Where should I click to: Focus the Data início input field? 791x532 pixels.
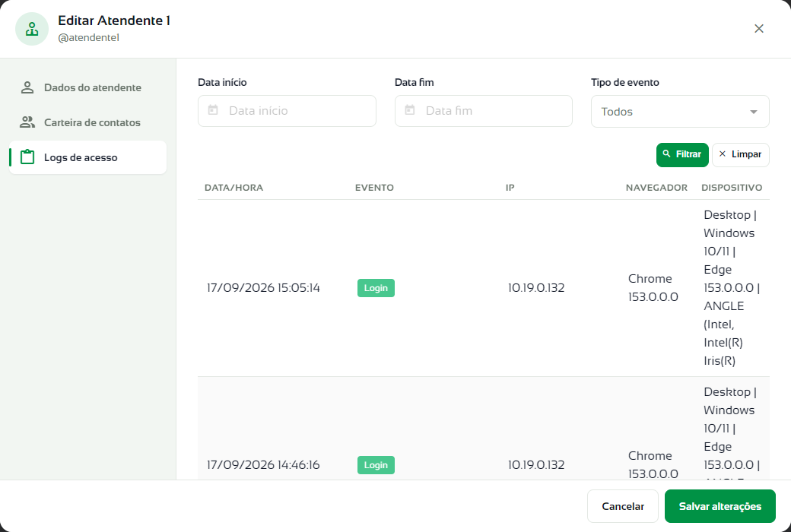coord(287,111)
